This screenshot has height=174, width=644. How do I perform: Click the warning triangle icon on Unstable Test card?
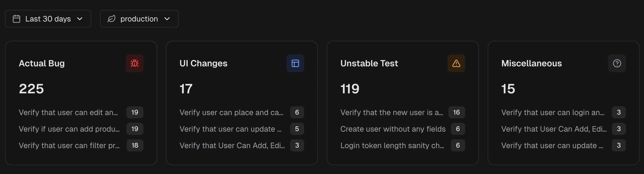coord(456,63)
